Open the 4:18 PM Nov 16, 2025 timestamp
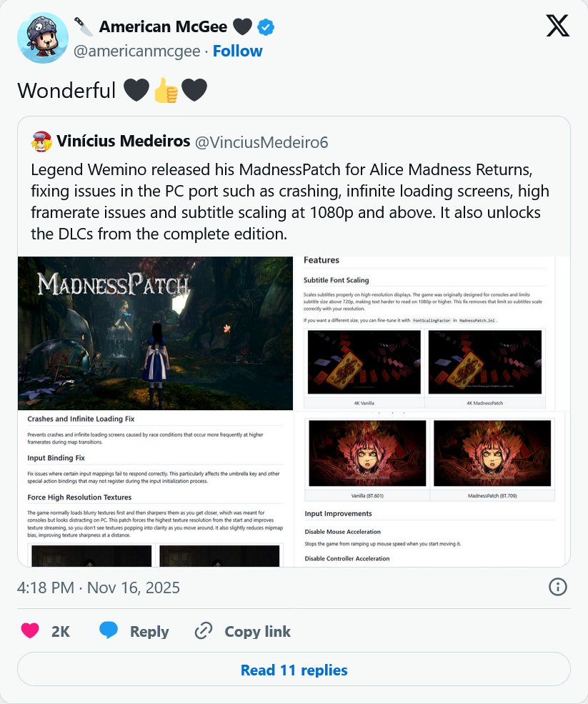Image resolution: width=588 pixels, height=704 pixels. coord(99,588)
